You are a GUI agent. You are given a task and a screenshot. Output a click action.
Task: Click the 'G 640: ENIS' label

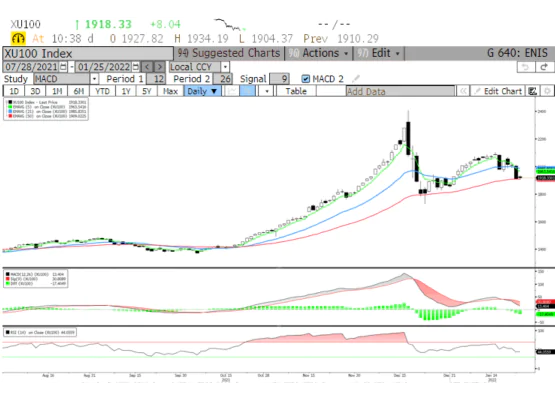(x=517, y=53)
